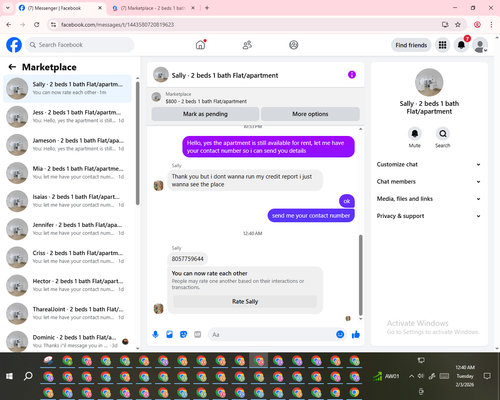This screenshot has width=500, height=400.
Task: Open the Mia conversation
Action: [67, 173]
